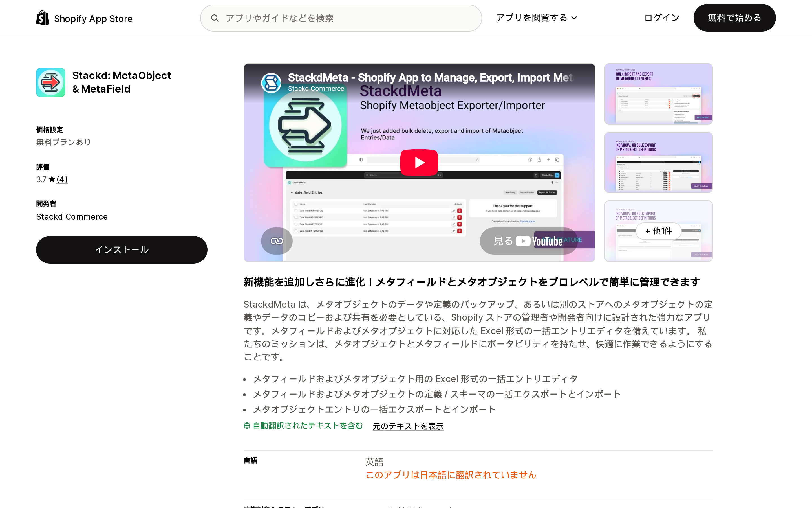
Task: Click the search magnifier icon
Action: [x=215, y=18]
